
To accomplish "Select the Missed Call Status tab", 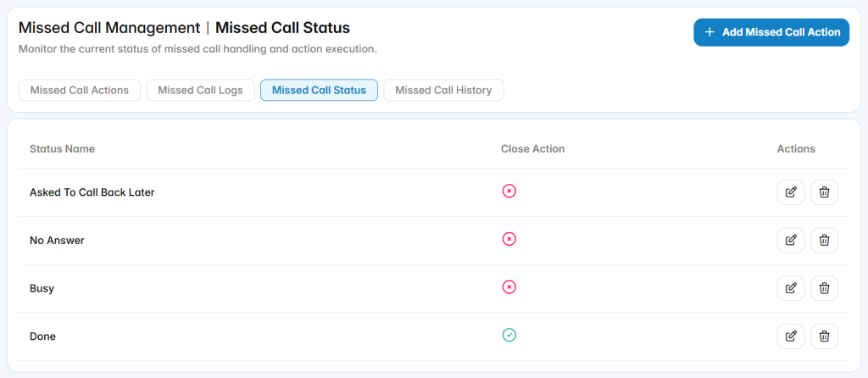I will click(319, 90).
